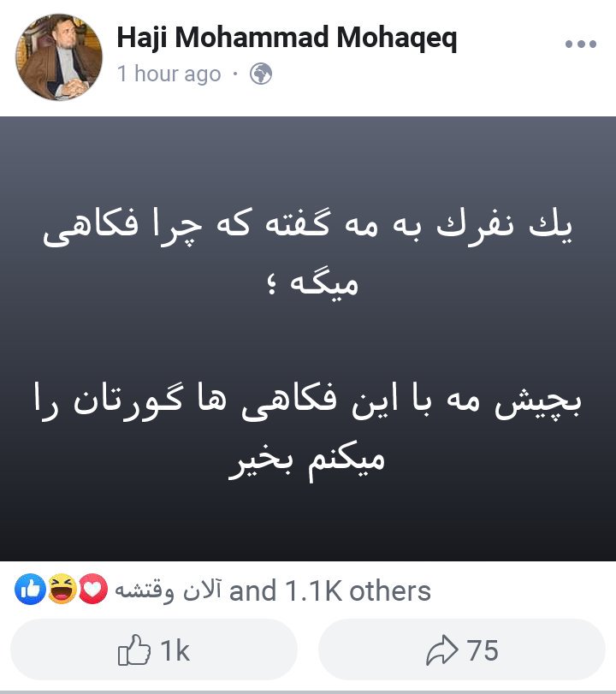Screen dimensions: 616x694
Task: Click the curved share arrow icon
Action: click(x=441, y=650)
